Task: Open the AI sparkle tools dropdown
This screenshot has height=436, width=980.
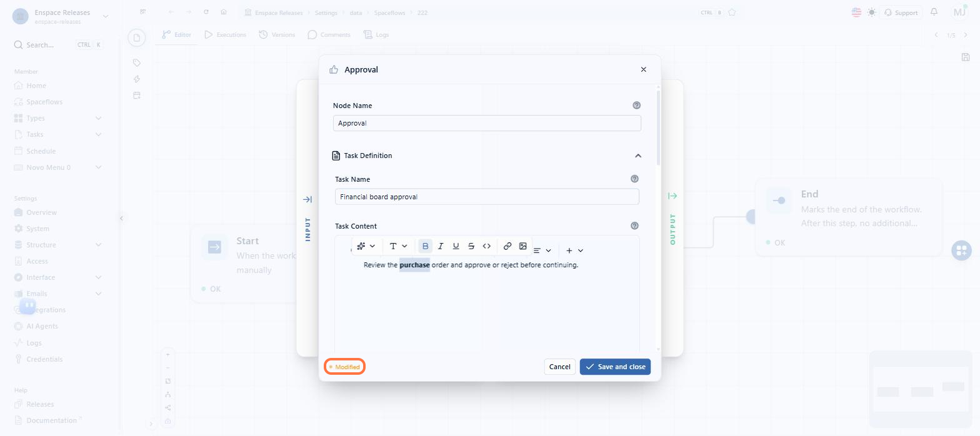Action: pyautogui.click(x=366, y=246)
